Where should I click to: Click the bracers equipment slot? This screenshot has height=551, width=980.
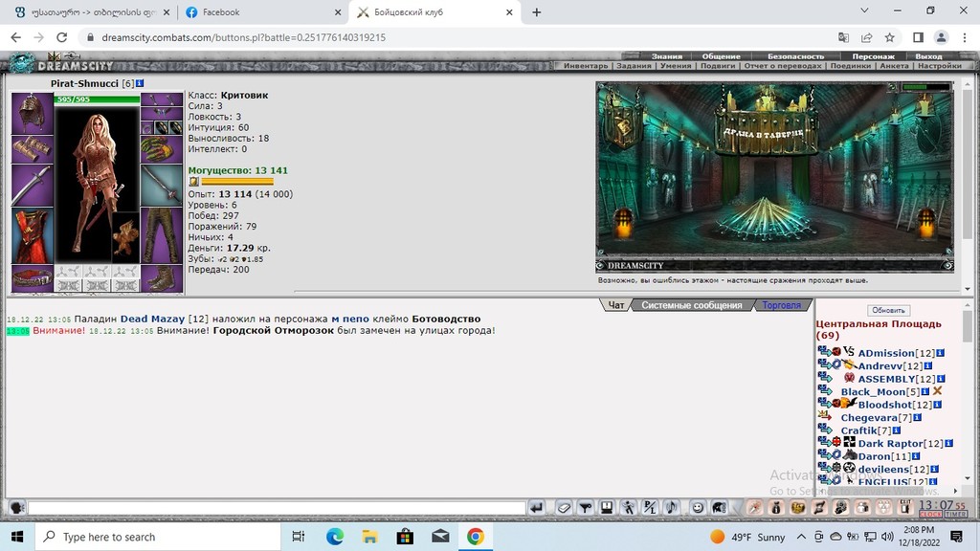coord(32,148)
